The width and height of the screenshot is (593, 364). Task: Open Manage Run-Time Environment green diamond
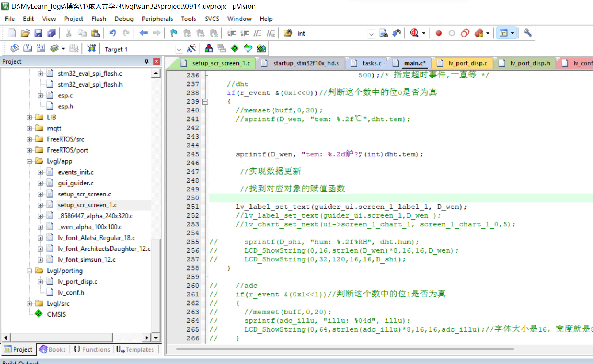click(x=235, y=49)
